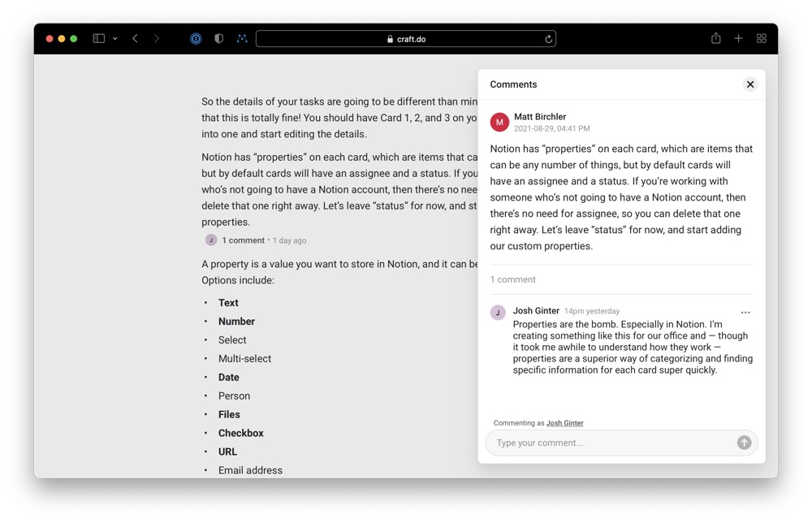This screenshot has height=523, width=812.
Task: Open the Josh Ginter commenting-as link
Action: click(x=564, y=423)
